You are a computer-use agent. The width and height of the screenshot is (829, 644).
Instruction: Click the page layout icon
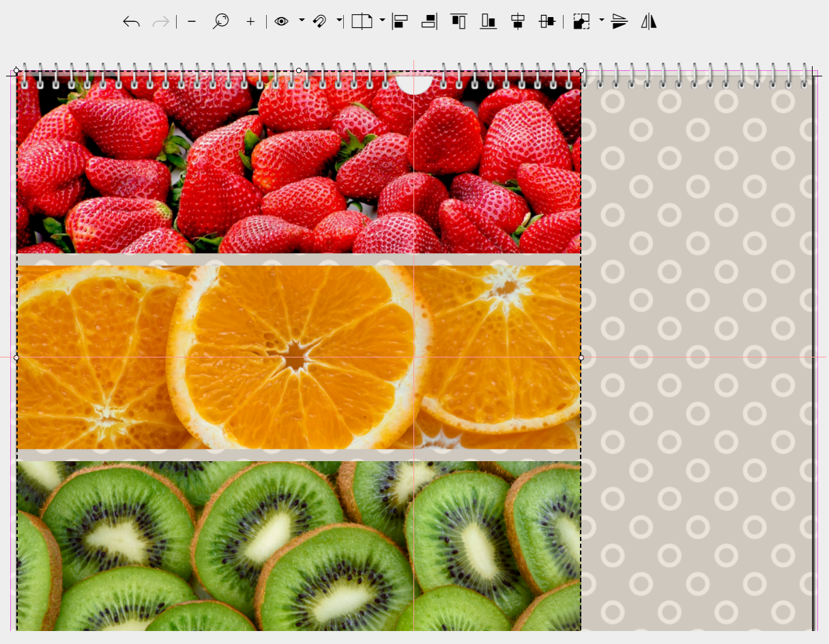pos(362,22)
